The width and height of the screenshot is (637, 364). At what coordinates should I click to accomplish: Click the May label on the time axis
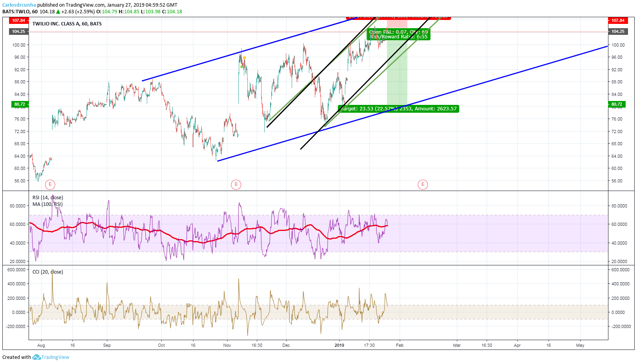point(580,345)
